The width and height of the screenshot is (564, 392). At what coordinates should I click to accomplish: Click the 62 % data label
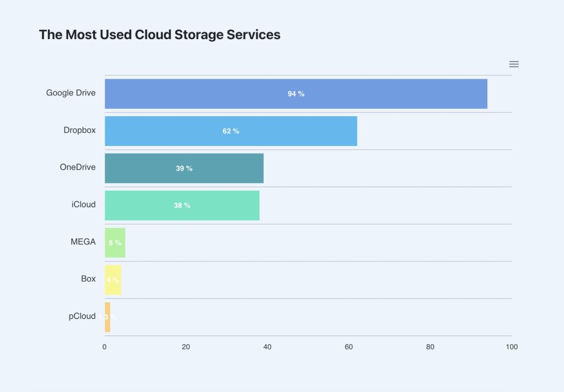point(231,131)
